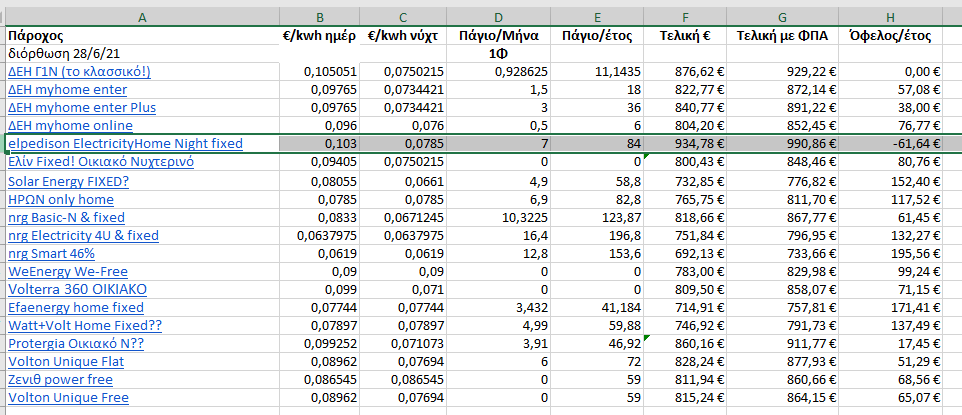This screenshot has width=962, height=415.
Task: Select column E header
Action: pos(598,18)
